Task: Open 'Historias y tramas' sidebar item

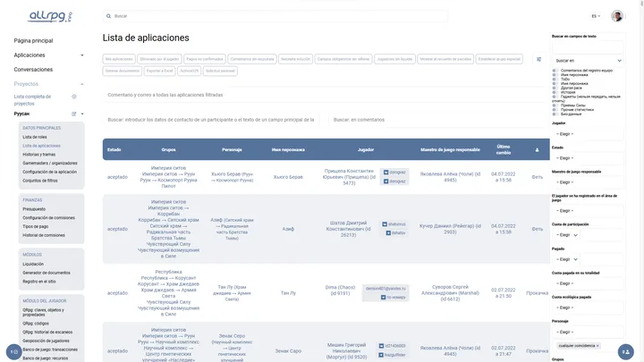Action: click(x=39, y=155)
